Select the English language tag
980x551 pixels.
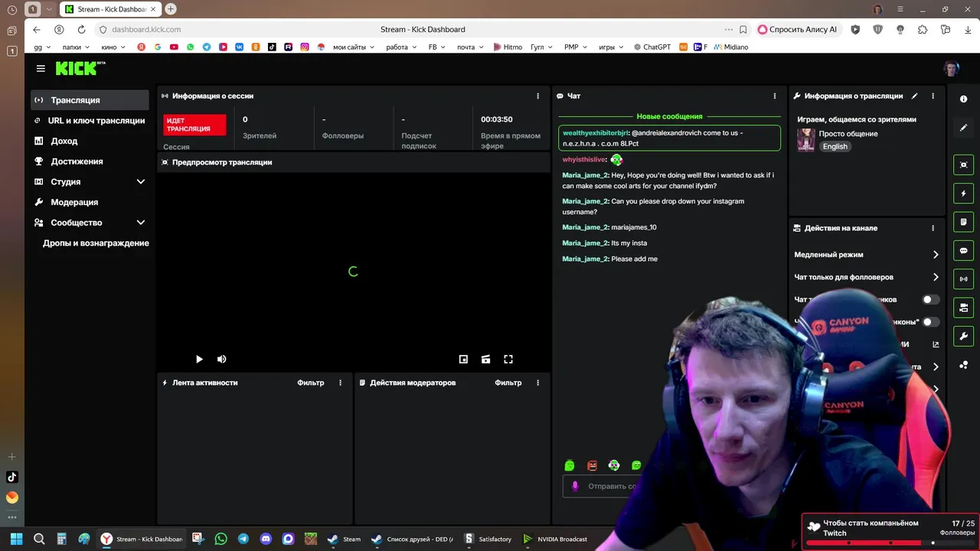[x=835, y=146]
